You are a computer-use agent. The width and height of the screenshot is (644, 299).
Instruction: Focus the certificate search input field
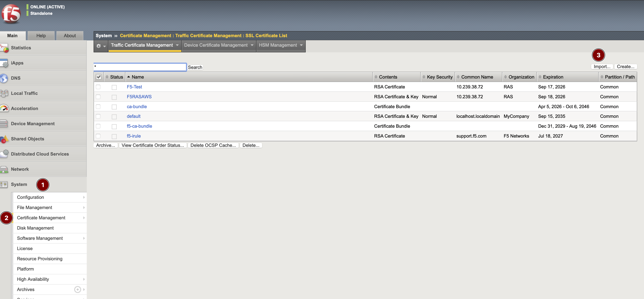pyautogui.click(x=140, y=67)
